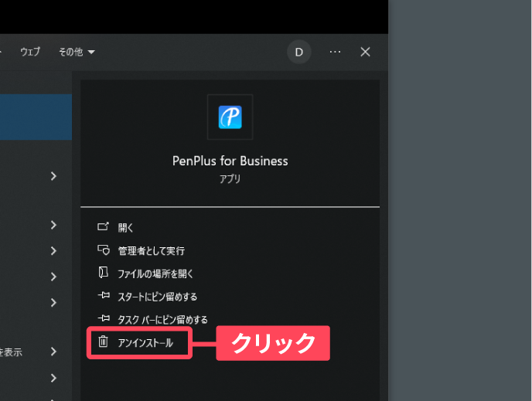The height and width of the screenshot is (401, 532).
Task: Click the file location icon
Action: point(103,272)
